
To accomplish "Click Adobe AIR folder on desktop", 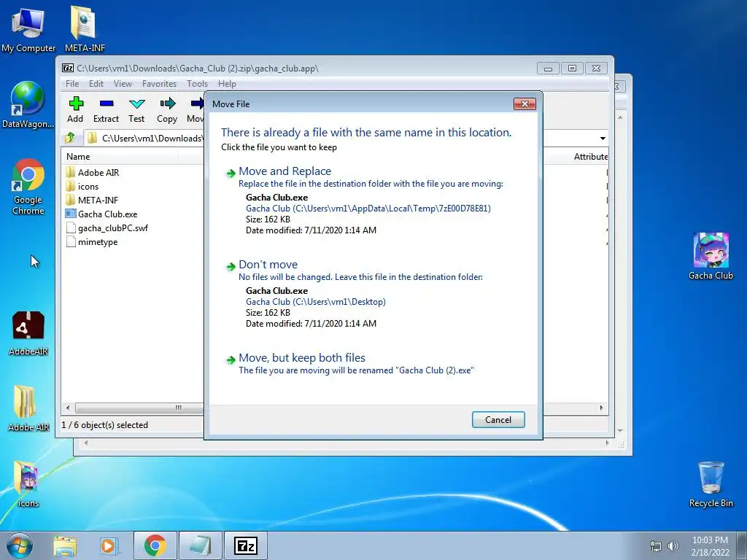I will click(28, 408).
